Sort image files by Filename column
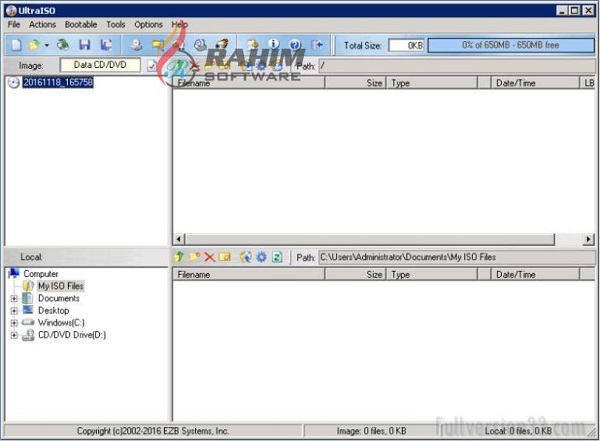 coord(249,83)
